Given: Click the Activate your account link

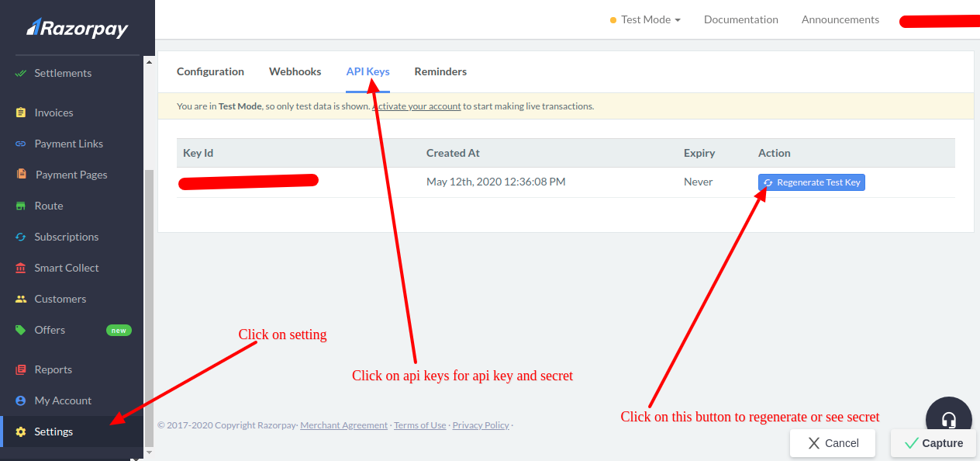Looking at the screenshot, I should coord(416,106).
